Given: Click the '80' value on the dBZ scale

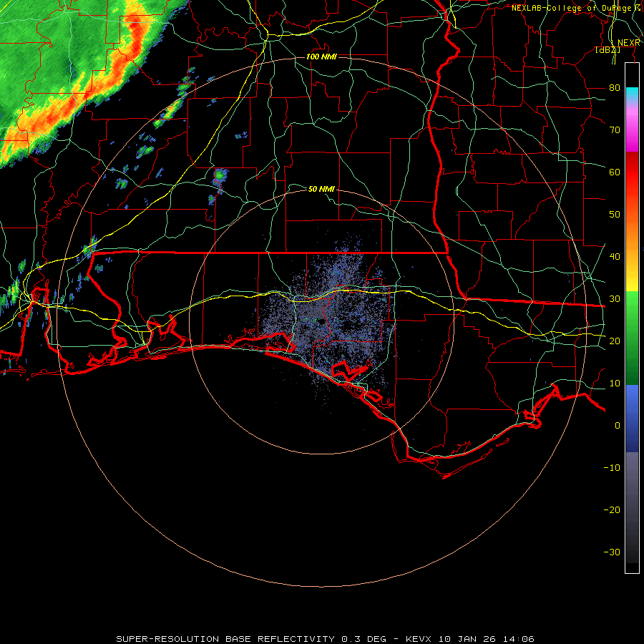Looking at the screenshot, I should point(615,88).
